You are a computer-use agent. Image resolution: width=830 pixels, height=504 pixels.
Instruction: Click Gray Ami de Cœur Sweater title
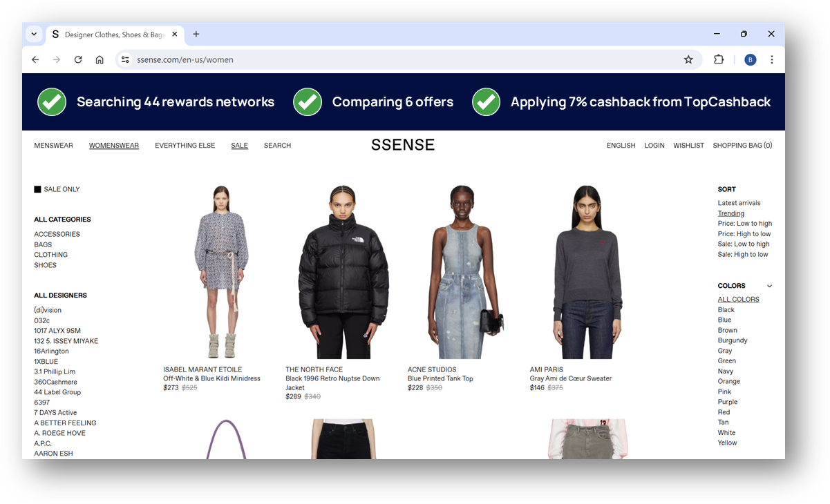click(x=571, y=379)
